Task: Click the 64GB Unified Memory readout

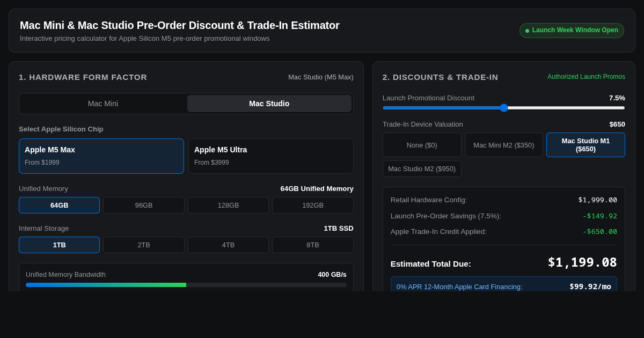Action: pyautogui.click(x=317, y=188)
